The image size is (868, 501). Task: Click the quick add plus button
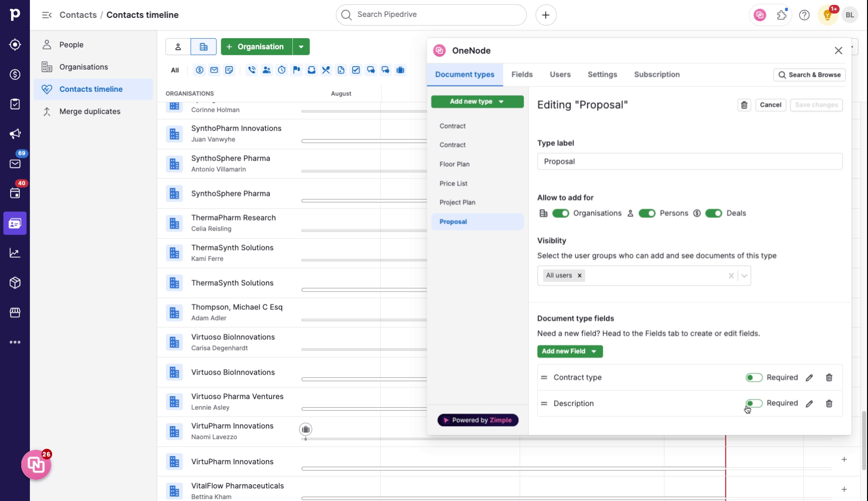(546, 15)
